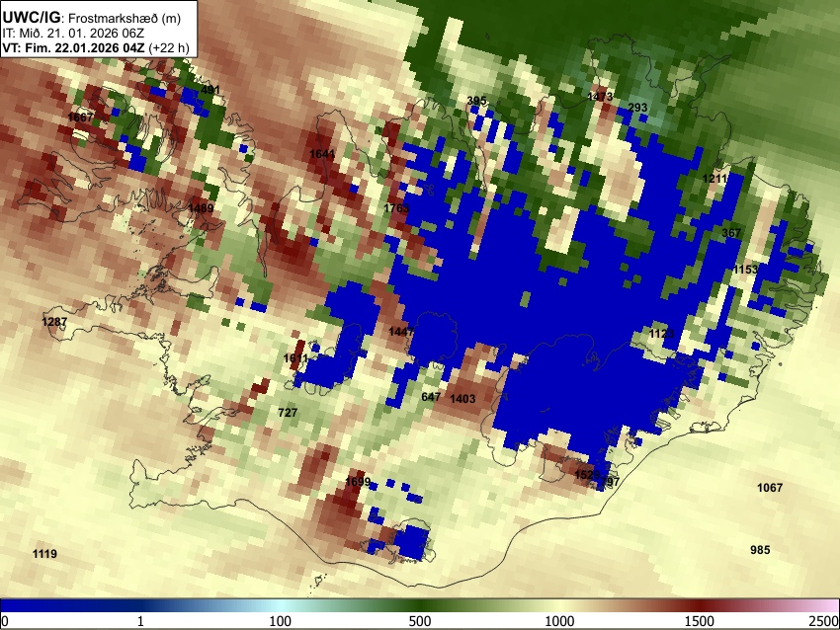The image size is (840, 630).
Task: Select the initial time line "IT: Mið. 21. 01. 2026 06Z"
Action: tap(73, 34)
